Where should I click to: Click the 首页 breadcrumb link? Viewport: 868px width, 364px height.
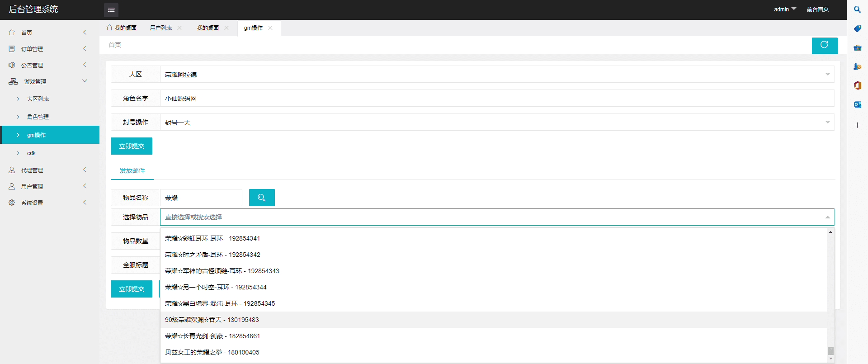[115, 45]
